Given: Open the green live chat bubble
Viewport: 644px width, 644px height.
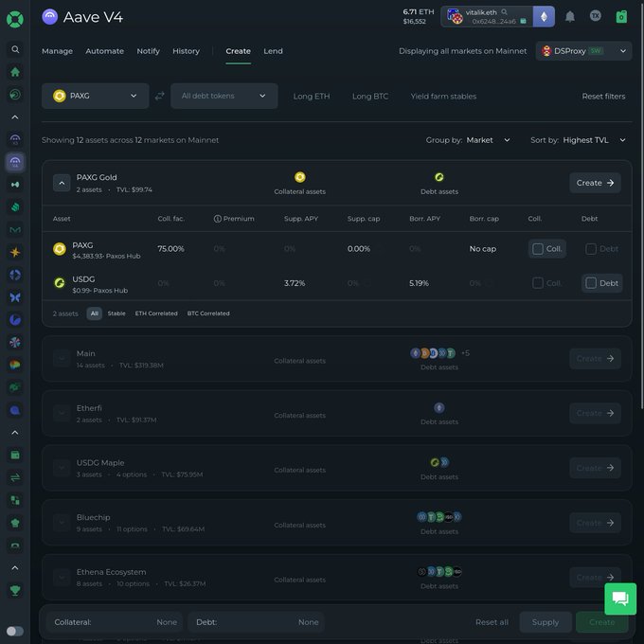Looking at the screenshot, I should pos(620,599).
